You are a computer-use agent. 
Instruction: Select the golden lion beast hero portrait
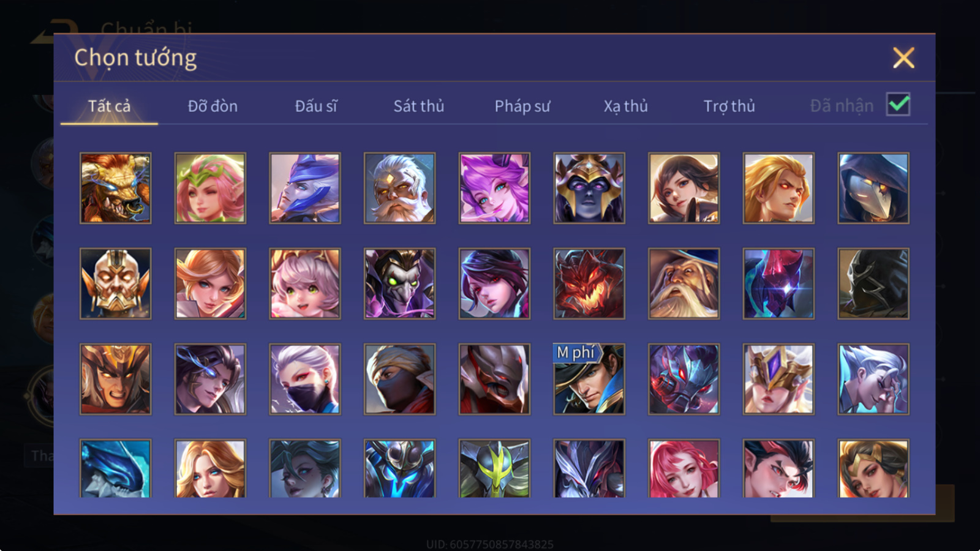click(x=115, y=188)
